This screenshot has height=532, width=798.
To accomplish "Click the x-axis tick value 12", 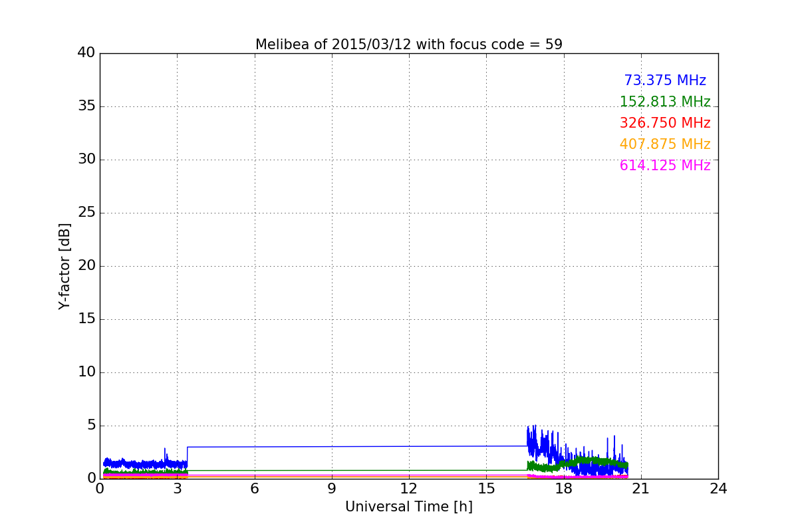I will [x=409, y=488].
